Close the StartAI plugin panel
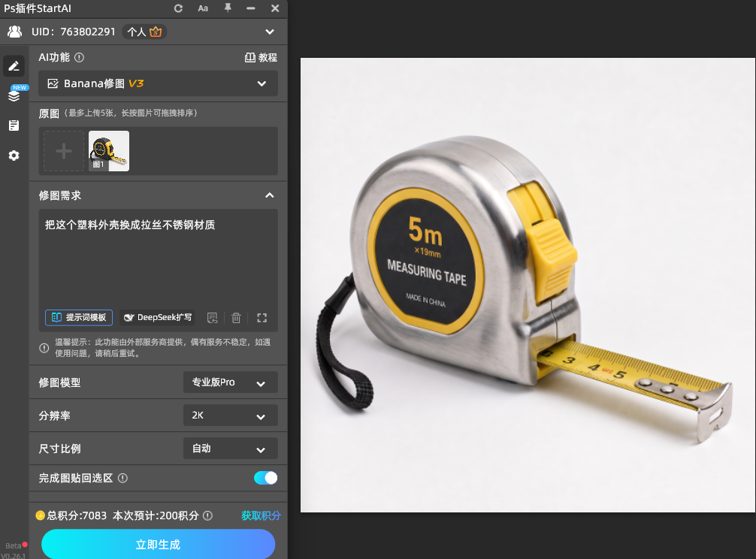The height and width of the screenshot is (559, 756). coord(275,8)
